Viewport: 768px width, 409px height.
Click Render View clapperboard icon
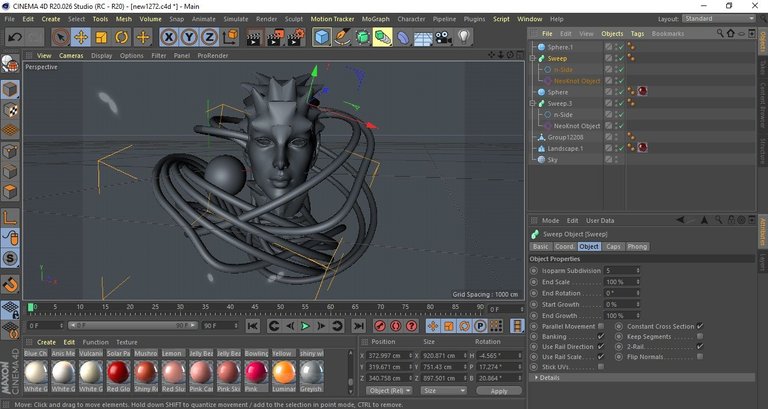tap(254, 37)
